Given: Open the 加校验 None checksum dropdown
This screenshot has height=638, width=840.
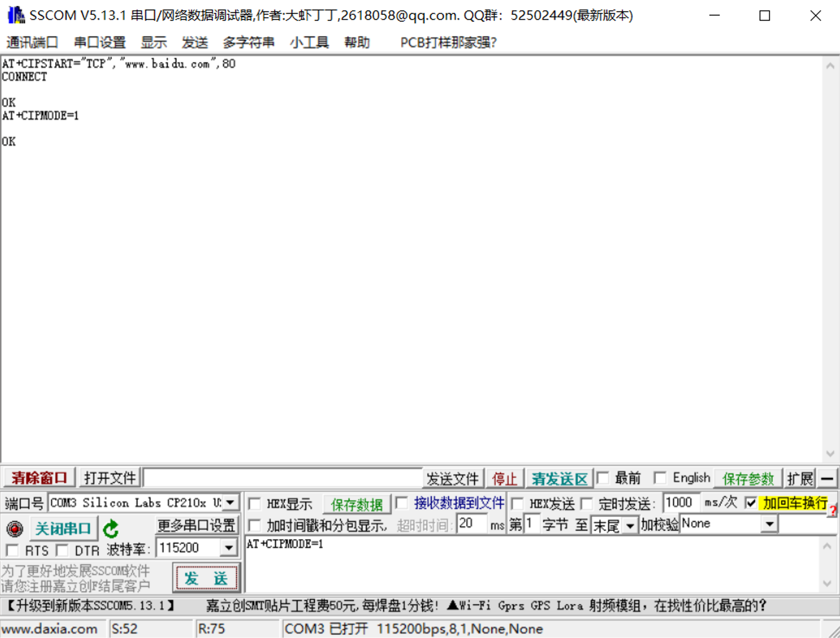Looking at the screenshot, I should [x=769, y=524].
